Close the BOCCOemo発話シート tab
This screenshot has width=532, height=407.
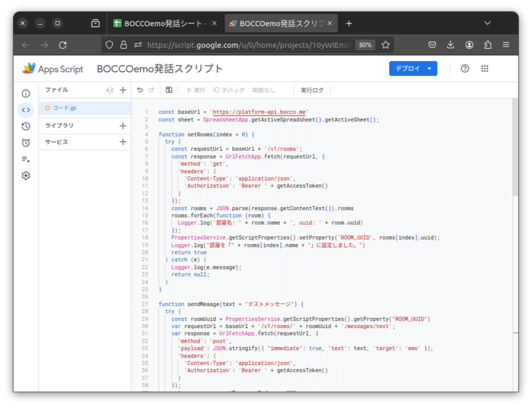click(x=214, y=23)
